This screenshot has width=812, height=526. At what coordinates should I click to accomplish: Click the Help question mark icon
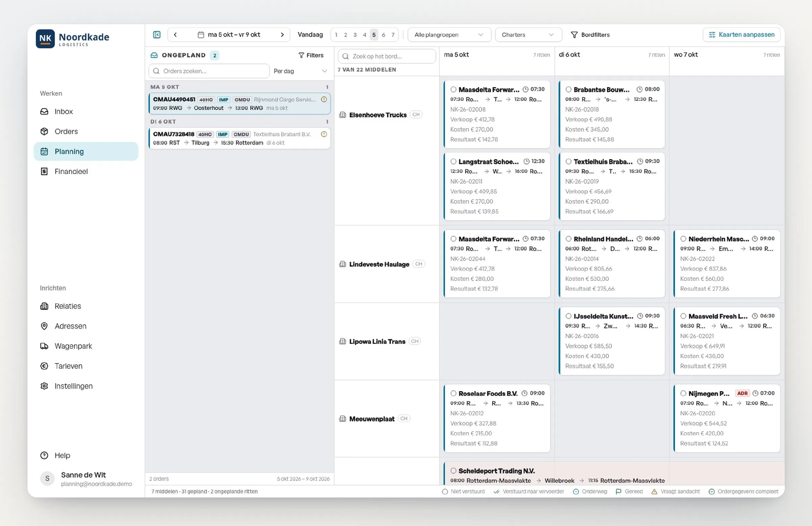coord(44,455)
